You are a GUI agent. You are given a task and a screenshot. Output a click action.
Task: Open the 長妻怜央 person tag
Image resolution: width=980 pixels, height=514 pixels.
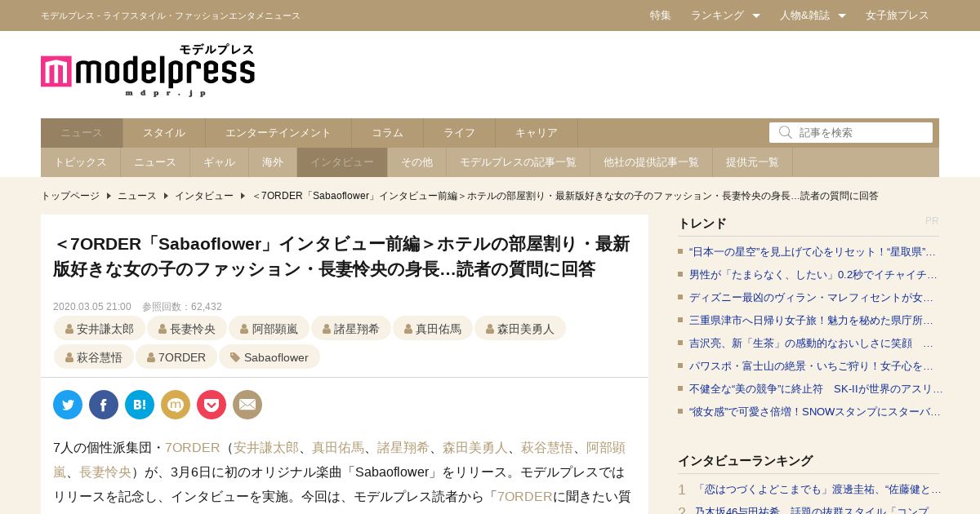pyautogui.click(x=187, y=329)
